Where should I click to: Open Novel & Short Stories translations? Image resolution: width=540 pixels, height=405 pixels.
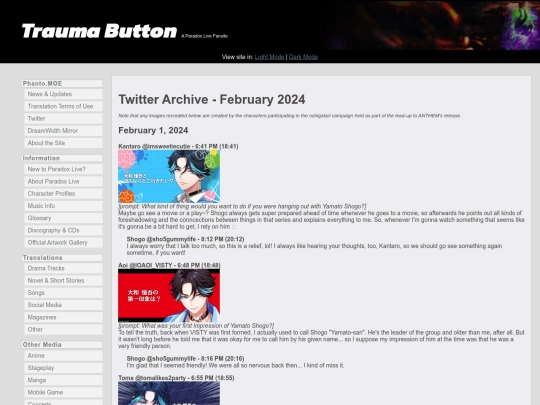63,281
